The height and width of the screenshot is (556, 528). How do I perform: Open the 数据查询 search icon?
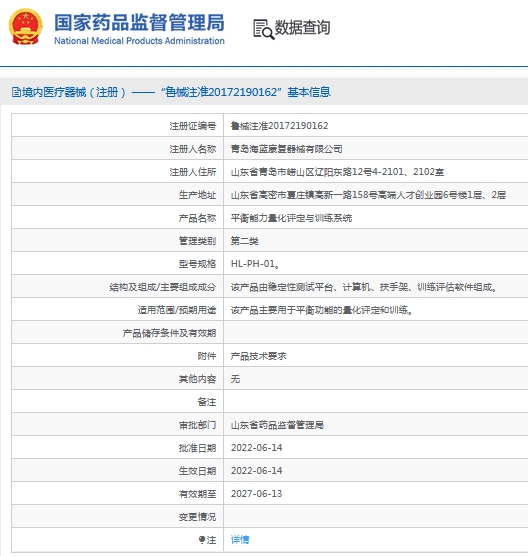click(x=263, y=29)
